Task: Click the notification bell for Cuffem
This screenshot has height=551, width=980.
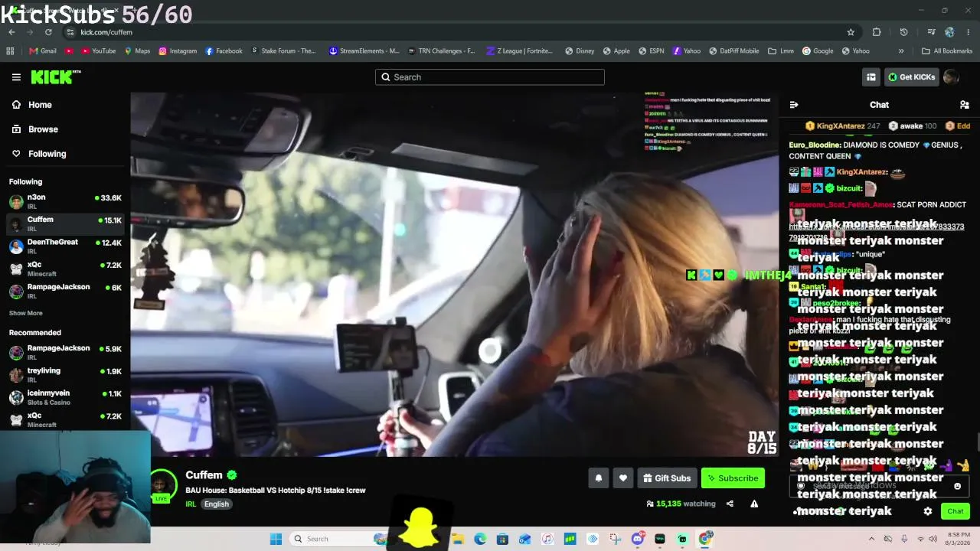Action: click(599, 478)
